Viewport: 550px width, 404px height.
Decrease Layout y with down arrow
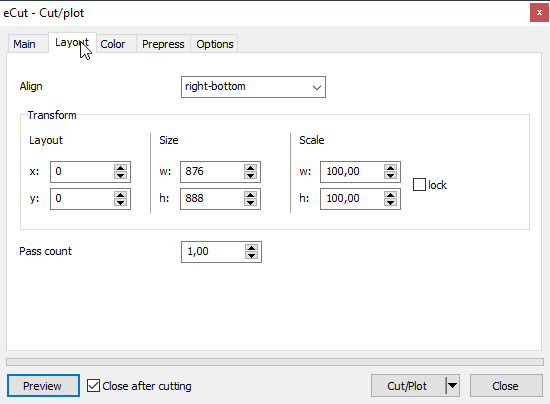click(x=120, y=203)
